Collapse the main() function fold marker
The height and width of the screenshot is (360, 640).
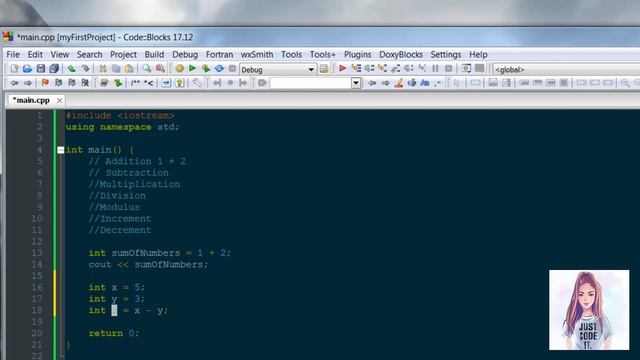point(60,150)
